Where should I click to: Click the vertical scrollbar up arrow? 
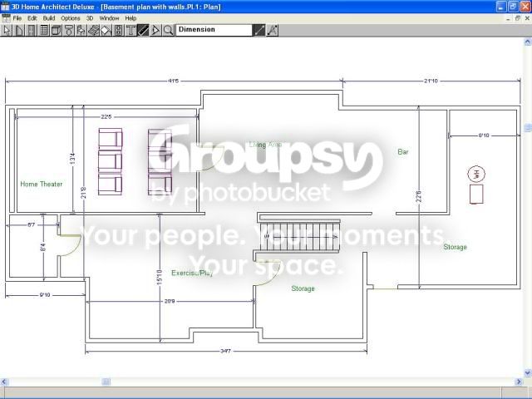[528, 42]
